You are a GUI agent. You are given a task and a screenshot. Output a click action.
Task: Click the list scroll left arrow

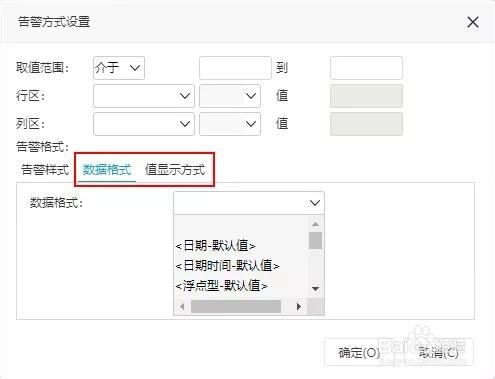(182, 306)
